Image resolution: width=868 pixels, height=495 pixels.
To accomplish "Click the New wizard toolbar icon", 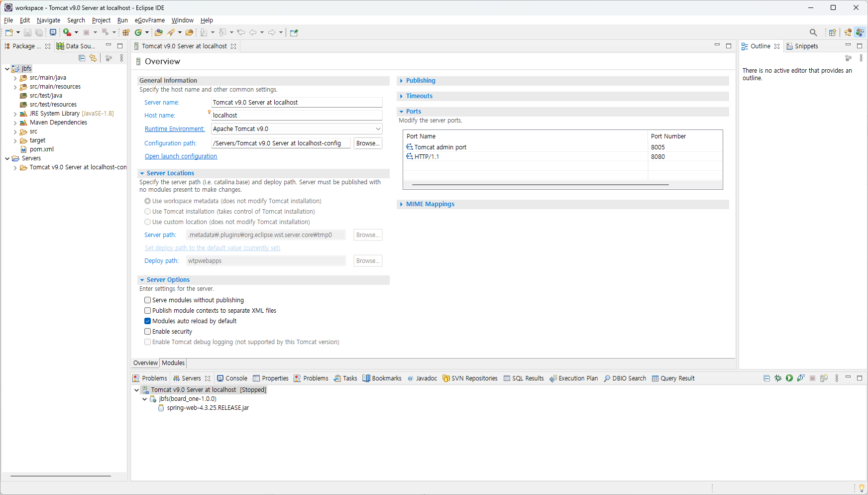I will click(x=9, y=32).
